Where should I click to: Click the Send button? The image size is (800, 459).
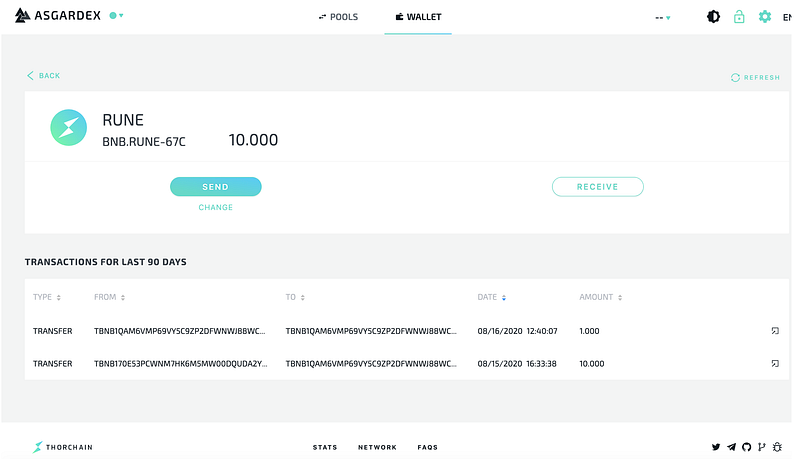[x=215, y=187]
